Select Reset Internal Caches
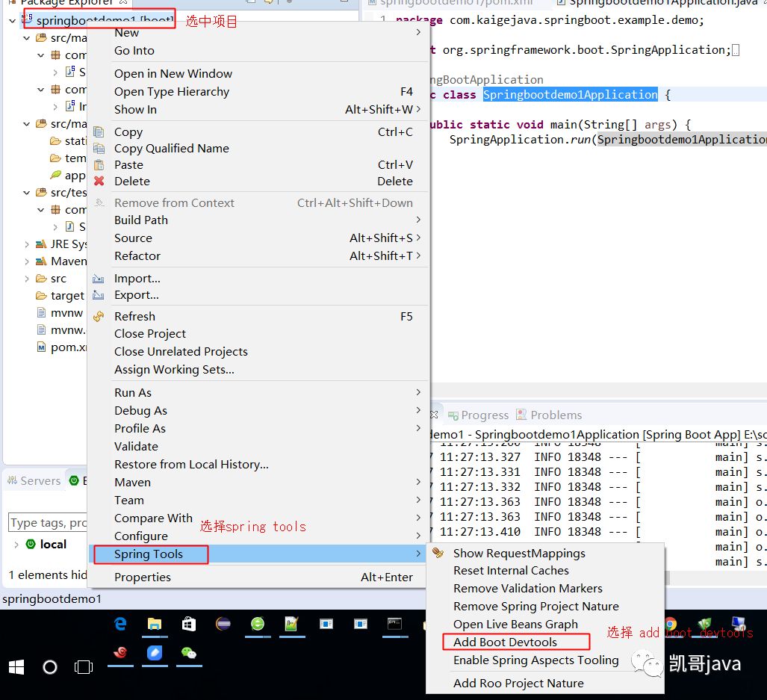Viewport: 767px width, 700px height. tap(511, 571)
